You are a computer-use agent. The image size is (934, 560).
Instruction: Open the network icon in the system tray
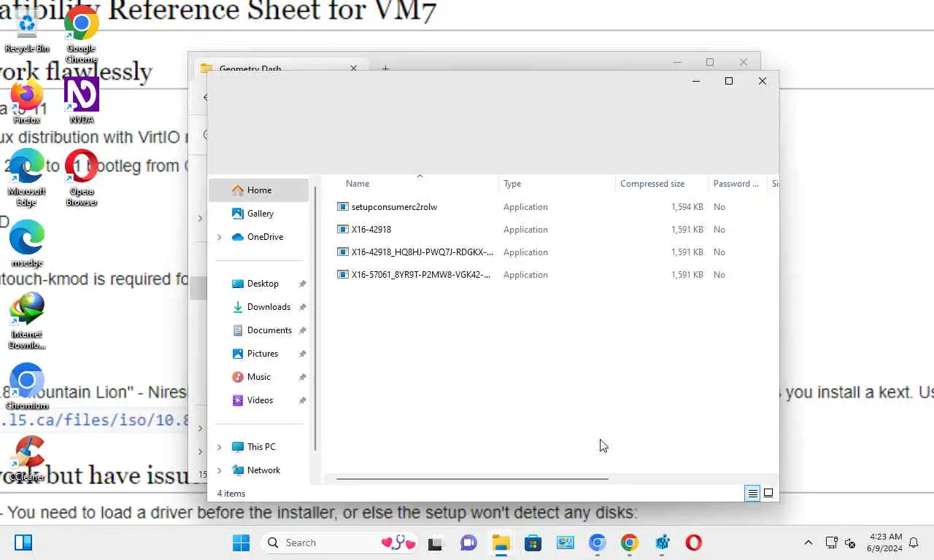[x=831, y=542]
